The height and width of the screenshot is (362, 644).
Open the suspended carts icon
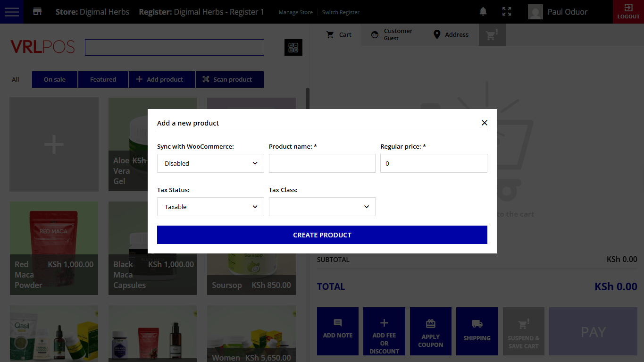[492, 35]
